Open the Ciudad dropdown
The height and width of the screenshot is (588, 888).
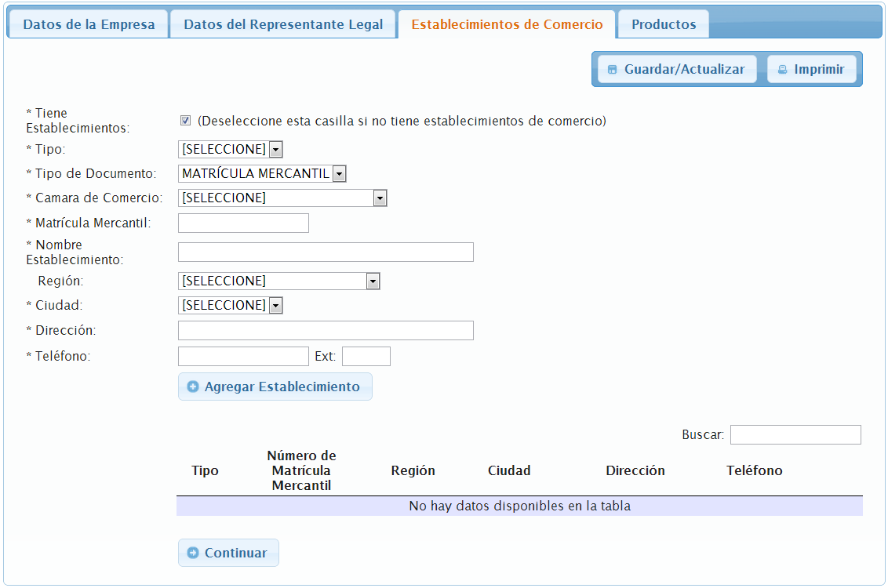[230, 305]
